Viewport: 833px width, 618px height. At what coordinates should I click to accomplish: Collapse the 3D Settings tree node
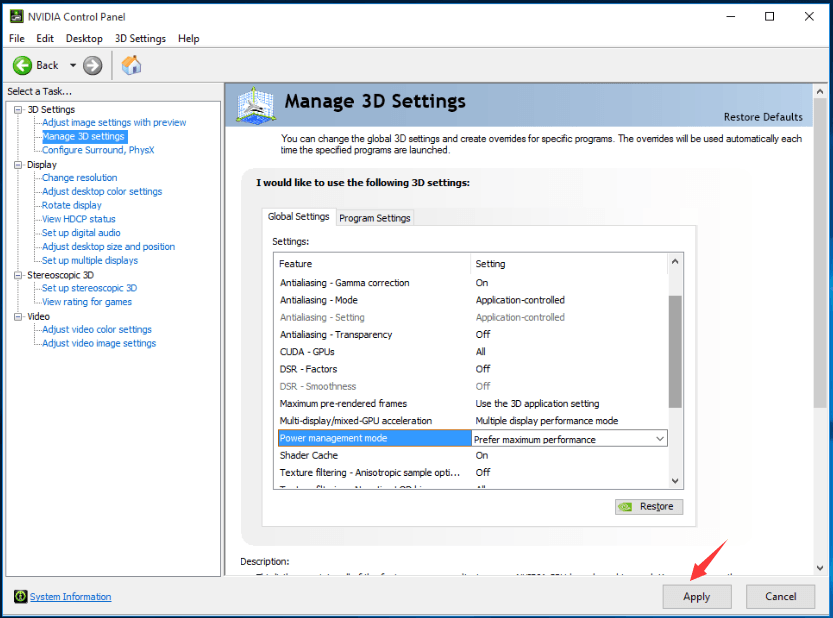[x=18, y=109]
